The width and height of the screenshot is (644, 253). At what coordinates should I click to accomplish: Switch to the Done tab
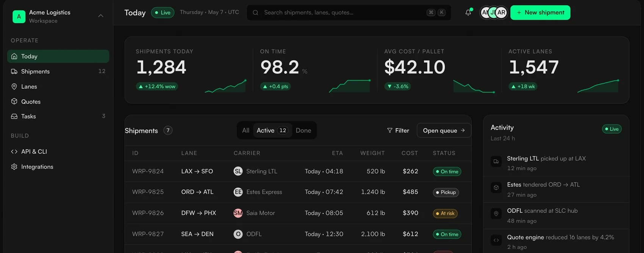click(303, 130)
